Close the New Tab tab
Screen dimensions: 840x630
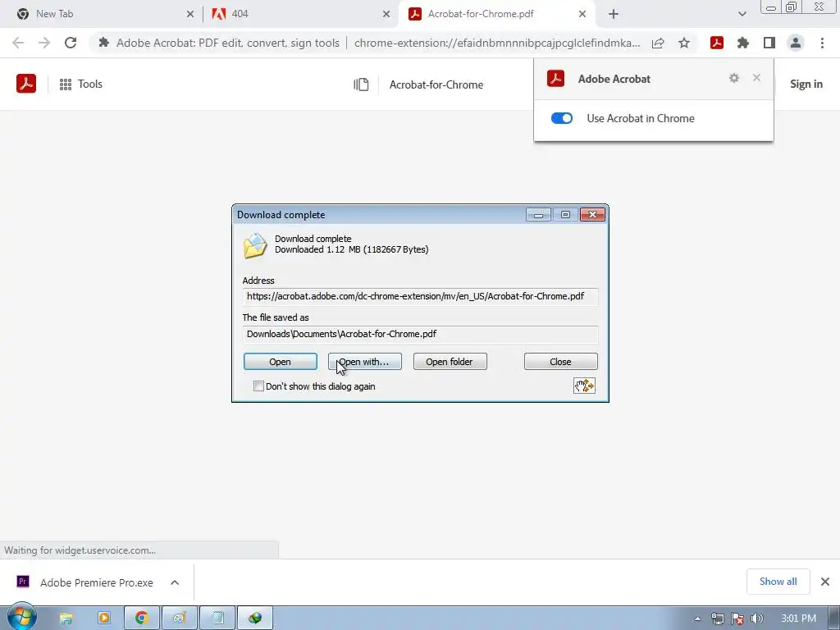pos(190,15)
